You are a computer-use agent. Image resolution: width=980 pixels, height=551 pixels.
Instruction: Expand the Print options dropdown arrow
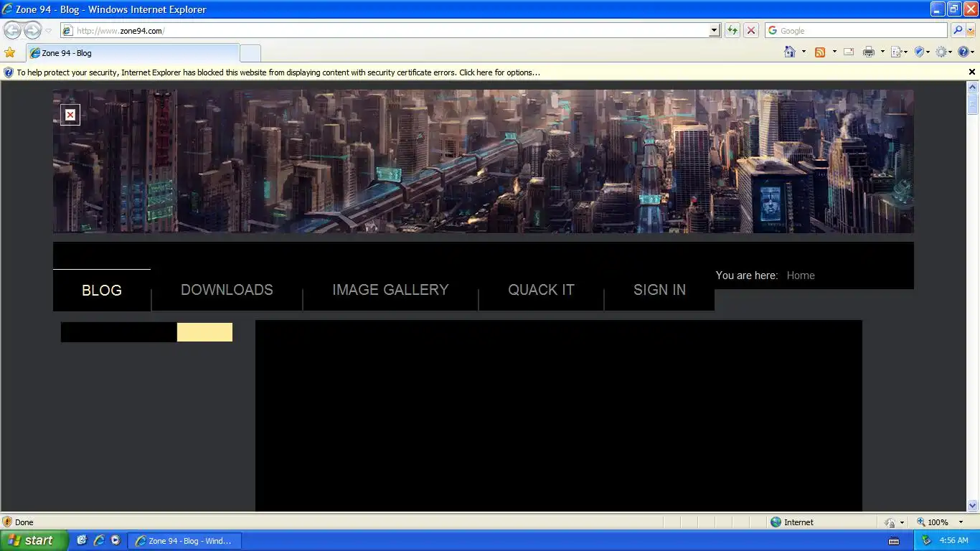point(882,52)
